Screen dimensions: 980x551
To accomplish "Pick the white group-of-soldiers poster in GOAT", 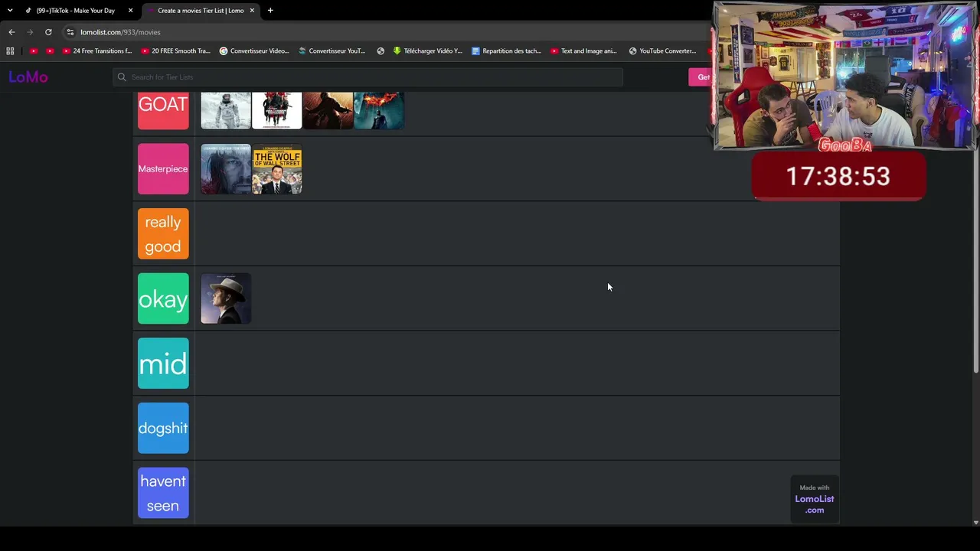I will (x=277, y=111).
